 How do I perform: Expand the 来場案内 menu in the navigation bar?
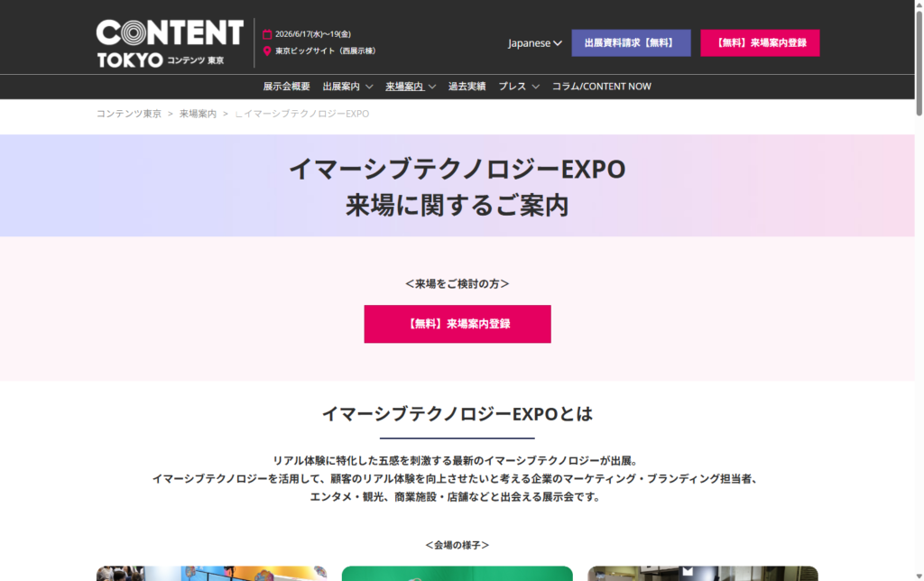click(411, 87)
